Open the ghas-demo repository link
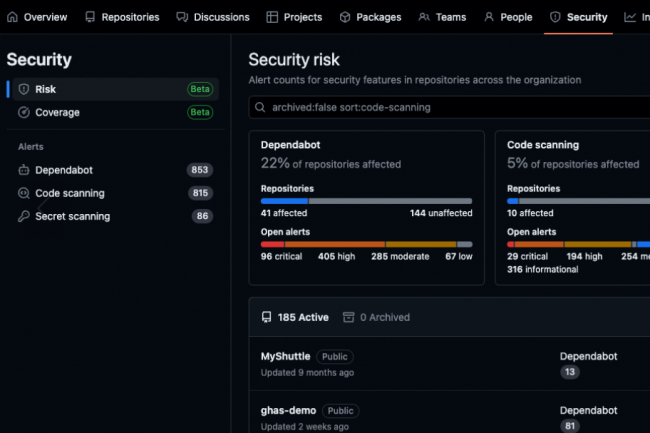 [x=288, y=410]
